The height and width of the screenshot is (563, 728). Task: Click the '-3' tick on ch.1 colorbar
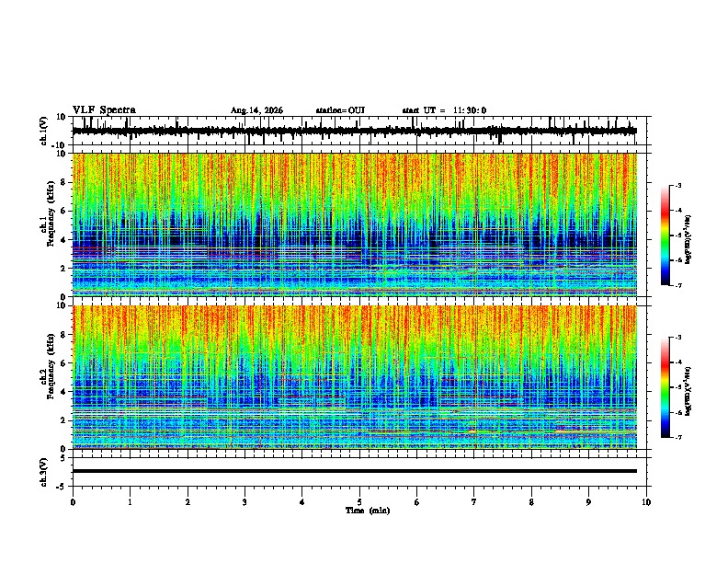click(x=677, y=185)
